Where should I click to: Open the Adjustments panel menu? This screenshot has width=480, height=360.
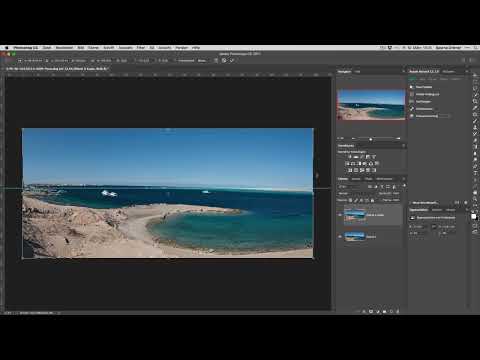[x=404, y=146]
